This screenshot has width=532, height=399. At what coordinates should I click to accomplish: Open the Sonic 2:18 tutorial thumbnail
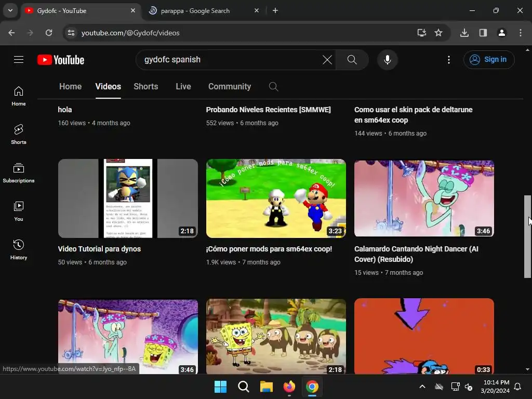[x=128, y=198]
